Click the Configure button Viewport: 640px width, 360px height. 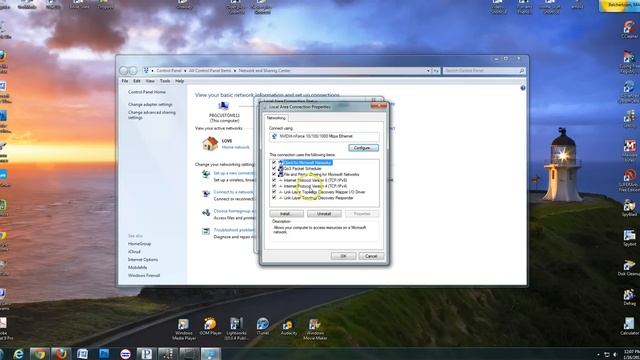pyautogui.click(x=363, y=148)
